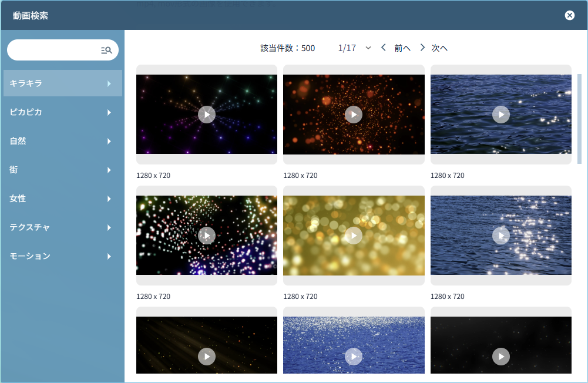The image size is (588, 383).
Task: Select the テクスチャ category
Action: tap(63, 227)
